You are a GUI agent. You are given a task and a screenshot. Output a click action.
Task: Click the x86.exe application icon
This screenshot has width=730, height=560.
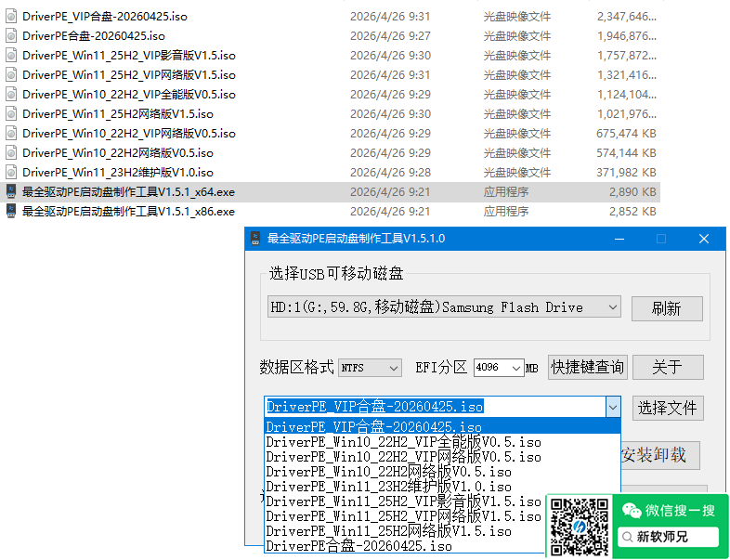(11, 211)
